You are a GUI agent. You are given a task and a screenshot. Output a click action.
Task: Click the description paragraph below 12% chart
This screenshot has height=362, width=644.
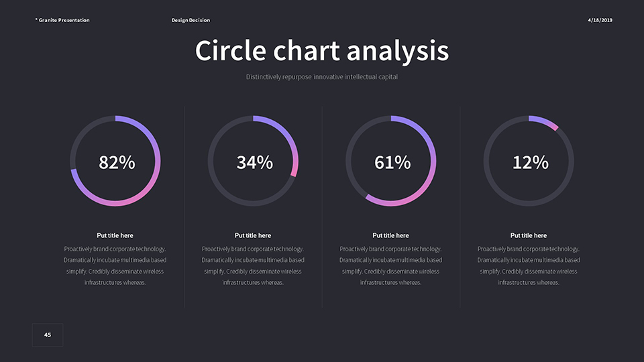click(x=529, y=265)
